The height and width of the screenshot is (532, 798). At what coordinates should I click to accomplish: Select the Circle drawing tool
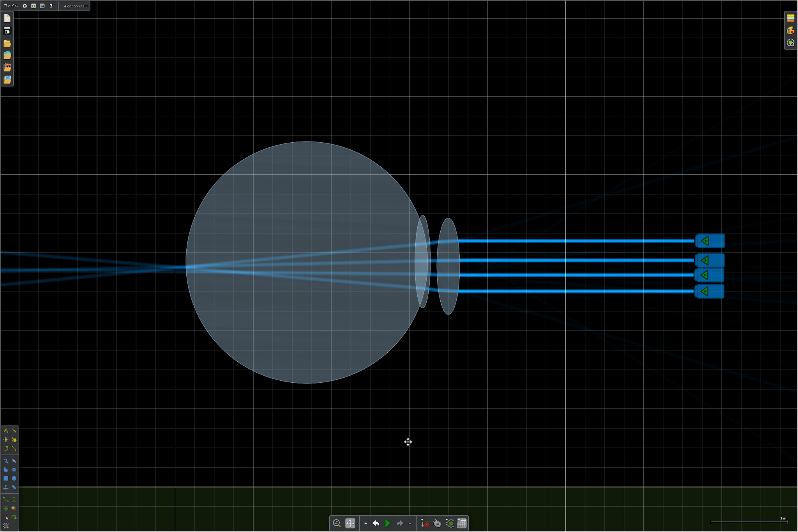pos(14,478)
